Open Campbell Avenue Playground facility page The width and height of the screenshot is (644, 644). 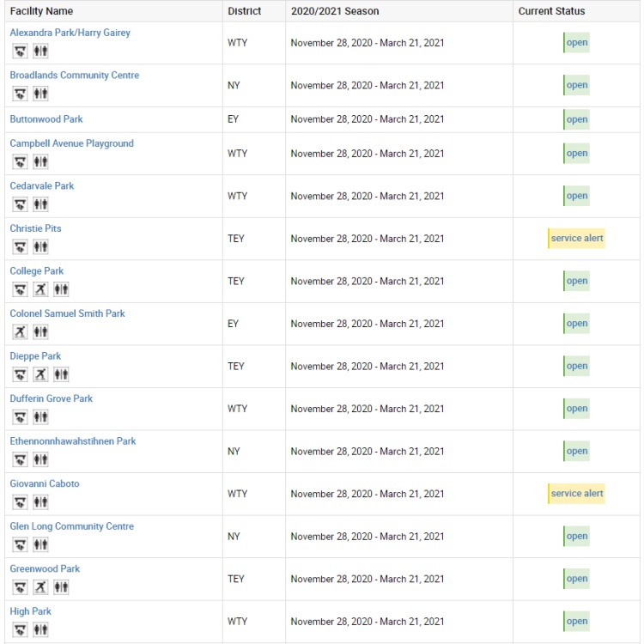[x=72, y=143]
